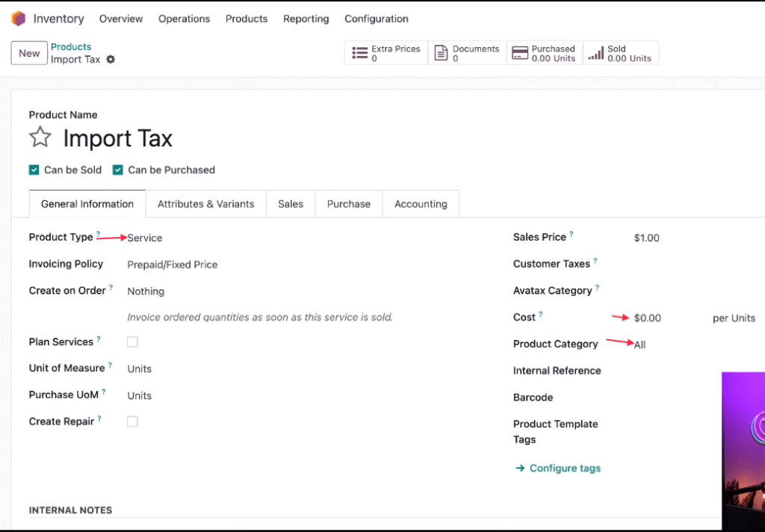Open help tooltip next to Unit of Measure
The height and width of the screenshot is (532, 765).
tap(110, 365)
